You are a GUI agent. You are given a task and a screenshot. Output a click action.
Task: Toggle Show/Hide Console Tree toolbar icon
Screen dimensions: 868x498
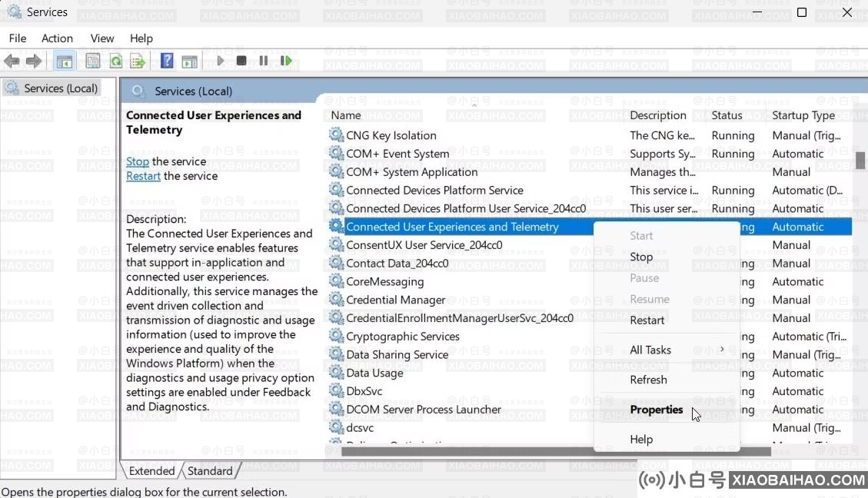(65, 61)
